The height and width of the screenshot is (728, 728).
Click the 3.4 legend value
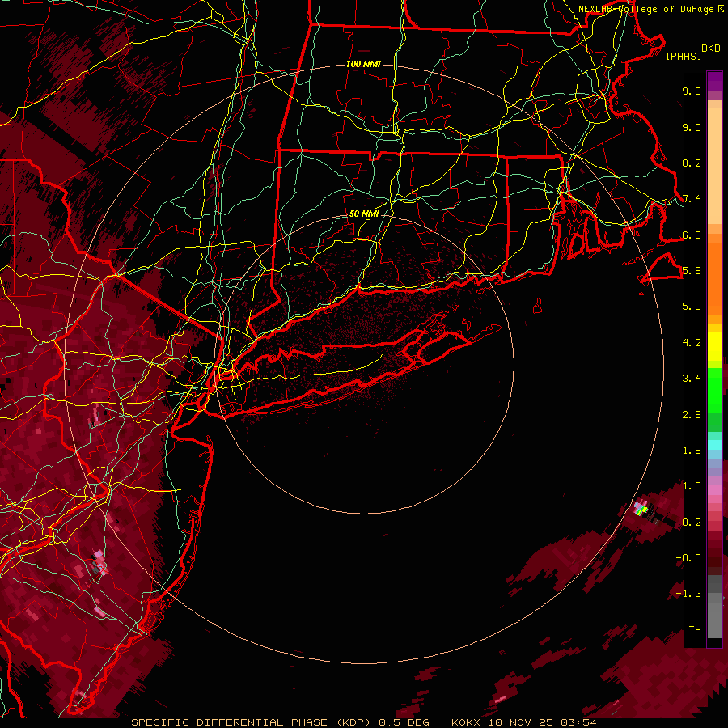click(692, 379)
